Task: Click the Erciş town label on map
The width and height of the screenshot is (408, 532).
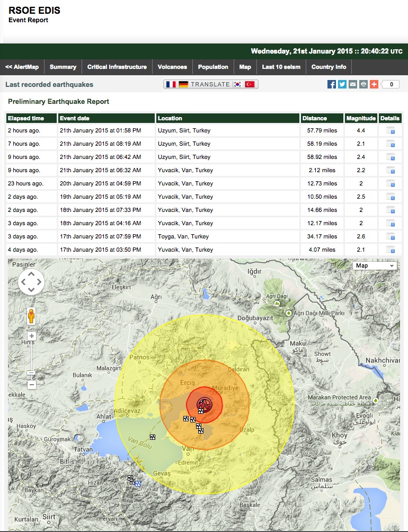Action: (188, 383)
